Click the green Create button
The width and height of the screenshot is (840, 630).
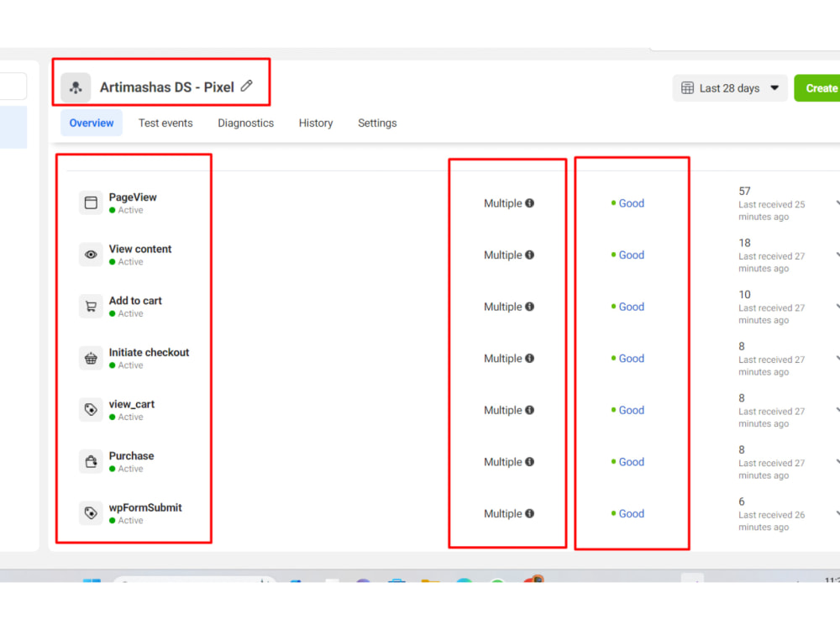click(x=818, y=88)
